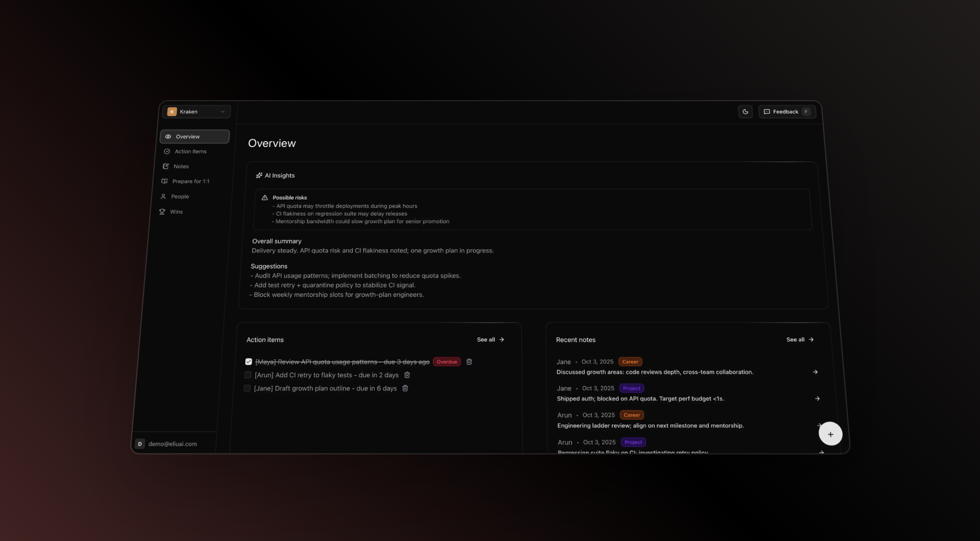Open the Notes section
This screenshot has width=980, height=541.
pos(181,166)
